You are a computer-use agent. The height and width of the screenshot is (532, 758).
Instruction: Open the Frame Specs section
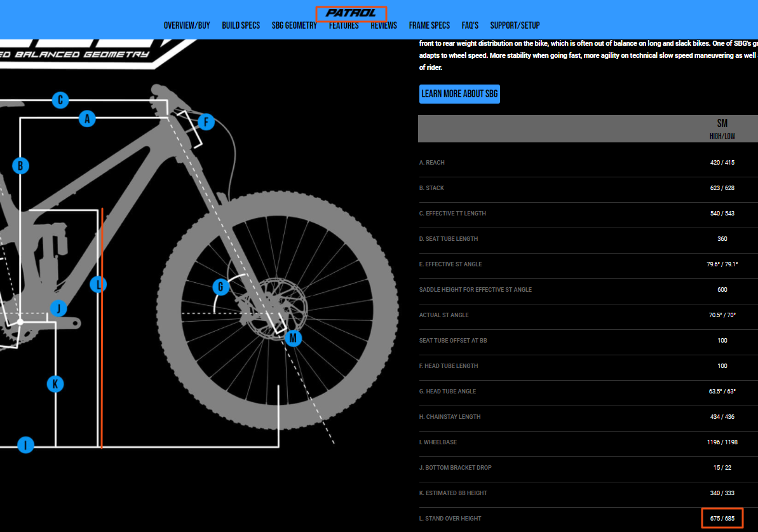click(x=429, y=25)
